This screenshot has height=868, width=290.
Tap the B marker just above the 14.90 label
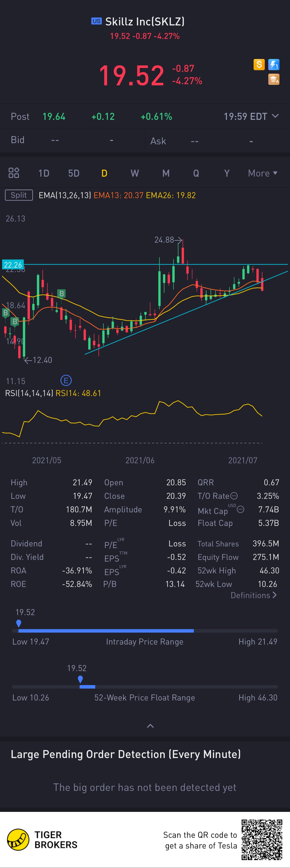click(x=14, y=322)
